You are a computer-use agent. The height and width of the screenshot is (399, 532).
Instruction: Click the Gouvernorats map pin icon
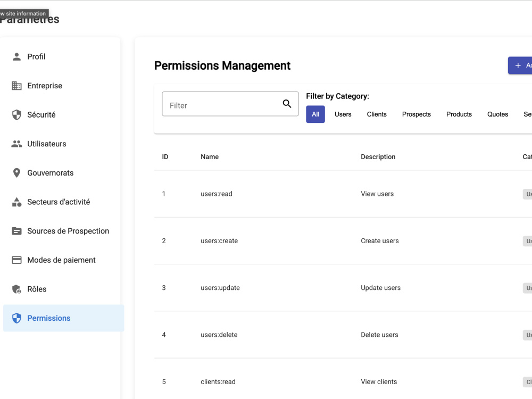(16, 173)
